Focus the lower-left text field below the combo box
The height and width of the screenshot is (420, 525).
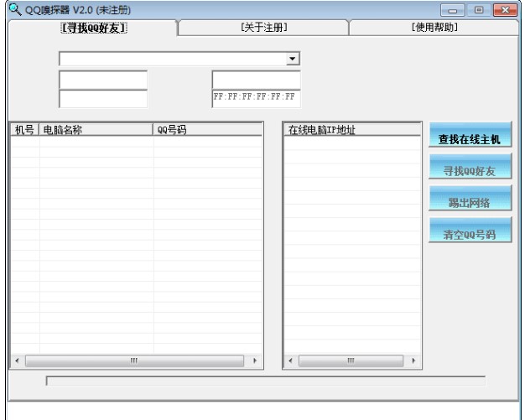coord(103,99)
